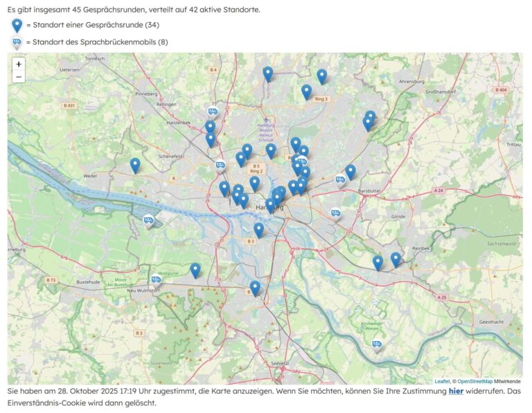Select the blue pin north of Hamburg Airport
The width and height of the screenshot is (532, 413).
(x=268, y=73)
